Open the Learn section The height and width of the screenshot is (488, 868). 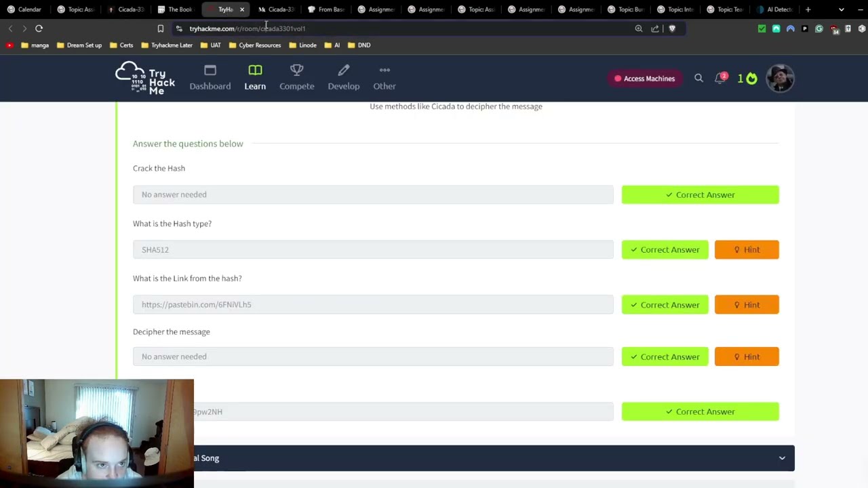255,78
